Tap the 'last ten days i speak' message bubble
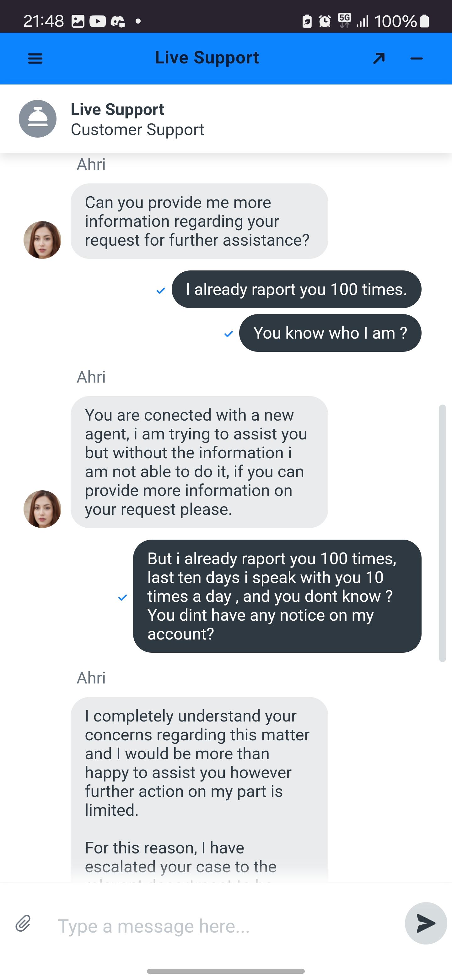The width and height of the screenshot is (452, 980). point(277,596)
